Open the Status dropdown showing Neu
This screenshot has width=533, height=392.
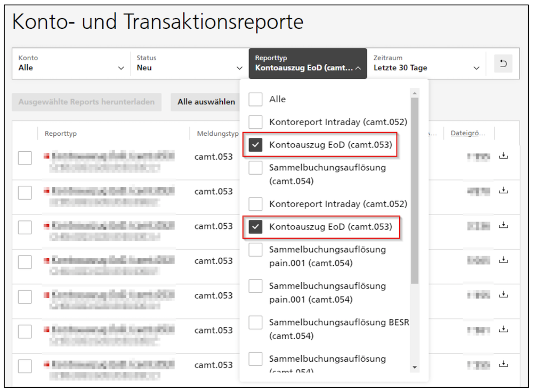(x=189, y=63)
